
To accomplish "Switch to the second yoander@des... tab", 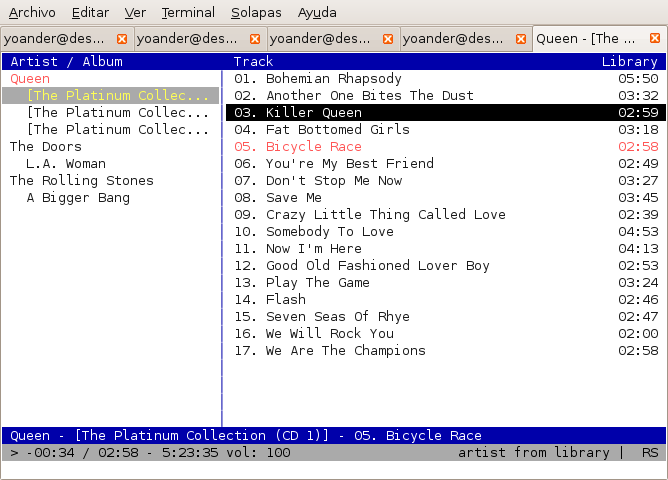I will (199, 39).
